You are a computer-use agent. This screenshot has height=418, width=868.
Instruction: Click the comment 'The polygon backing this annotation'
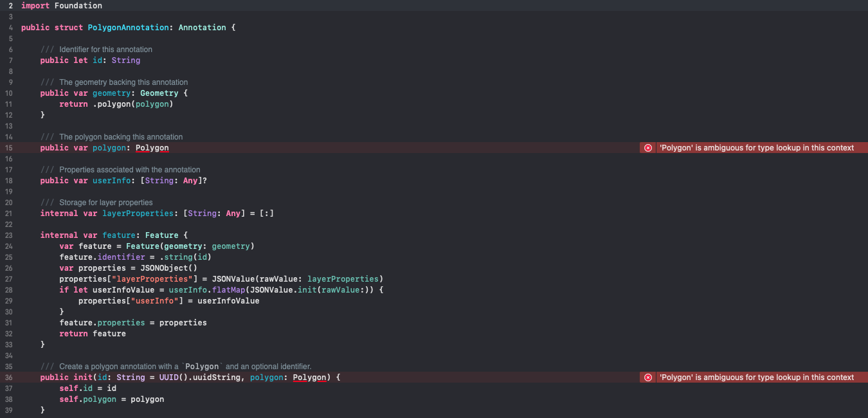point(121,137)
